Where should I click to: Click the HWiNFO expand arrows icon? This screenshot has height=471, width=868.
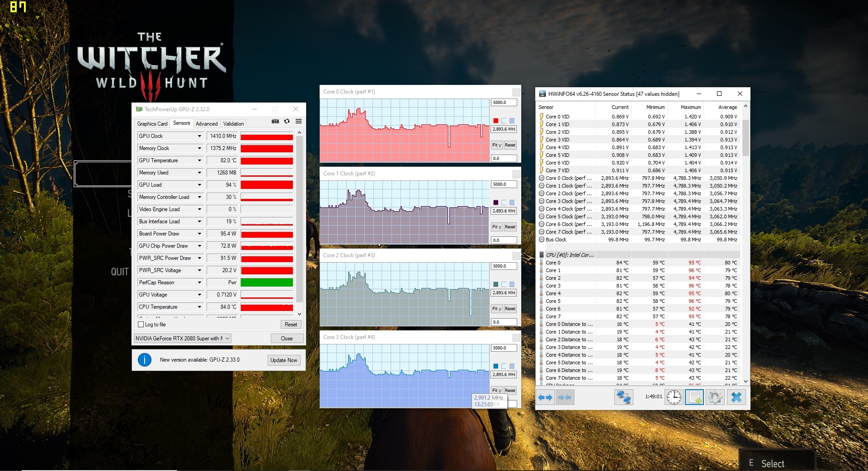(x=545, y=397)
